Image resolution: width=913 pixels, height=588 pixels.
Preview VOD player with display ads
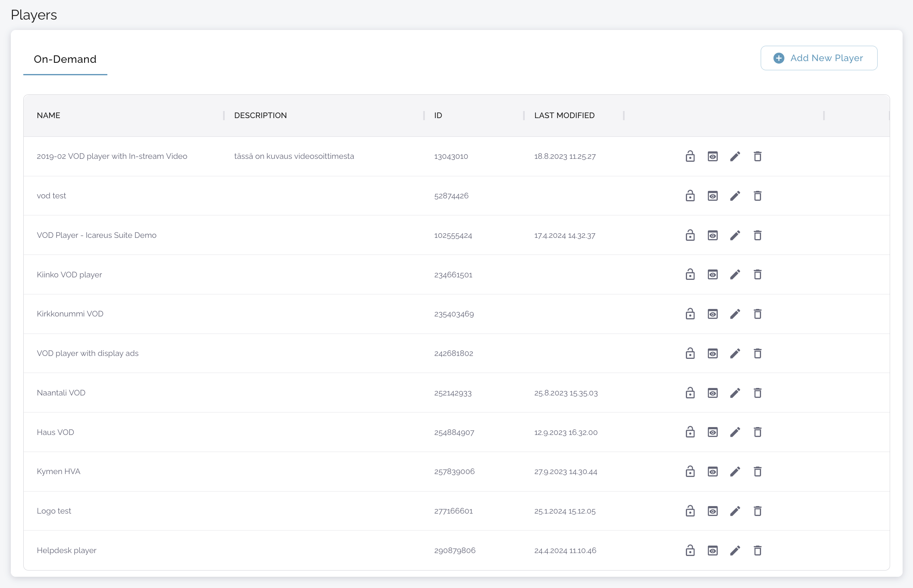pos(712,353)
